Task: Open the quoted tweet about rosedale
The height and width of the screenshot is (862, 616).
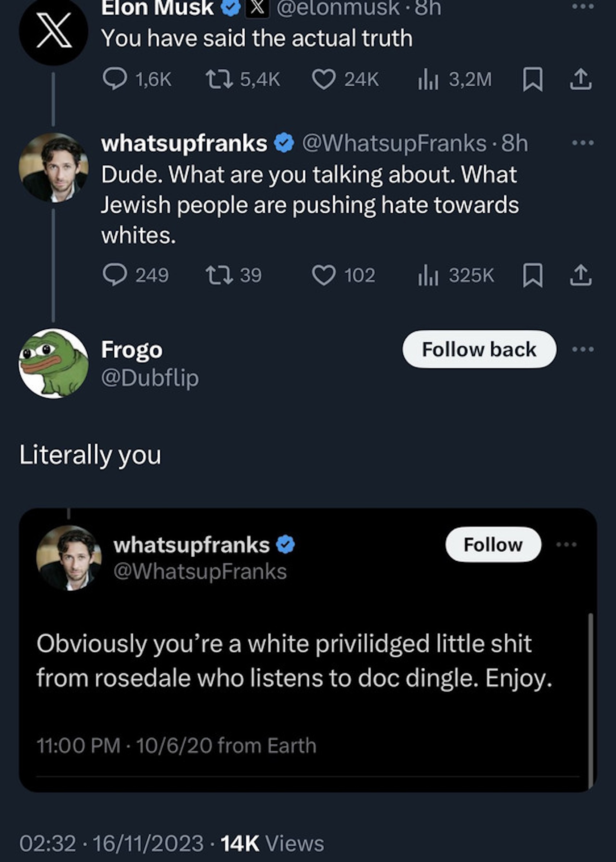Action: pos(294,661)
